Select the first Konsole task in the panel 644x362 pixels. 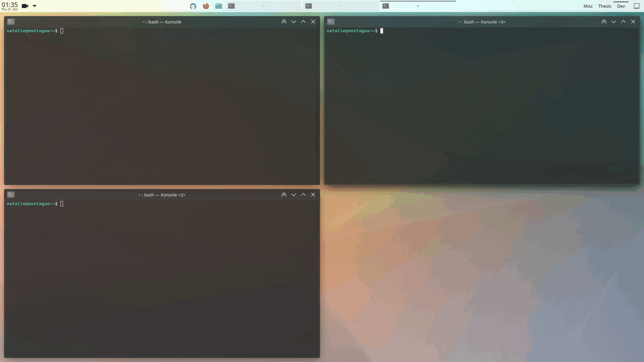[x=263, y=6]
